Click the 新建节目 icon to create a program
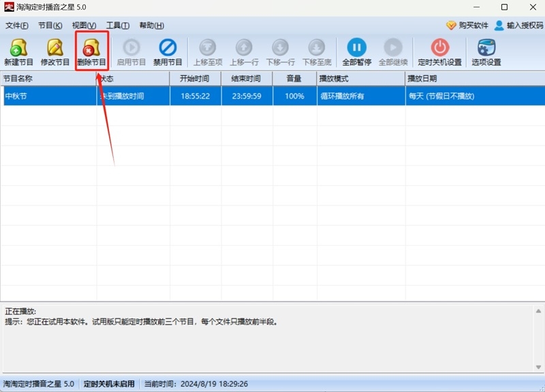 [x=18, y=52]
